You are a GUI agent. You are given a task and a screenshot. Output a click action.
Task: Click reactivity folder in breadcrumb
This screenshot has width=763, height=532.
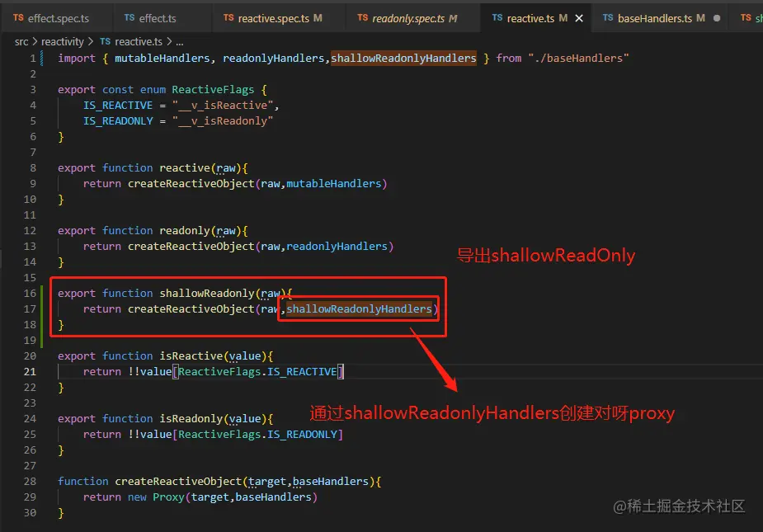click(63, 42)
